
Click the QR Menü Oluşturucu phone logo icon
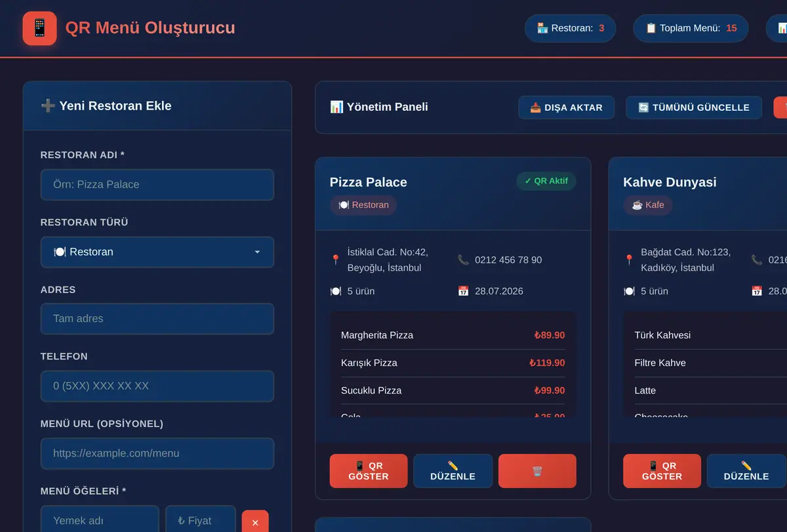[39, 28]
